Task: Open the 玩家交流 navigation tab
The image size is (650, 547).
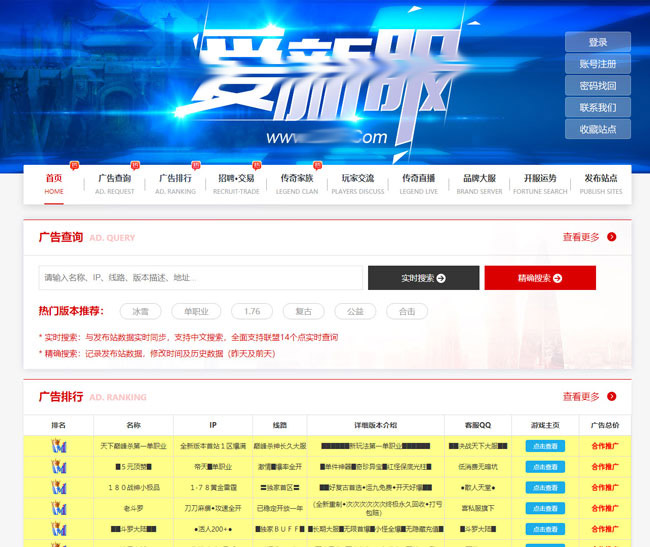Action: tap(357, 183)
